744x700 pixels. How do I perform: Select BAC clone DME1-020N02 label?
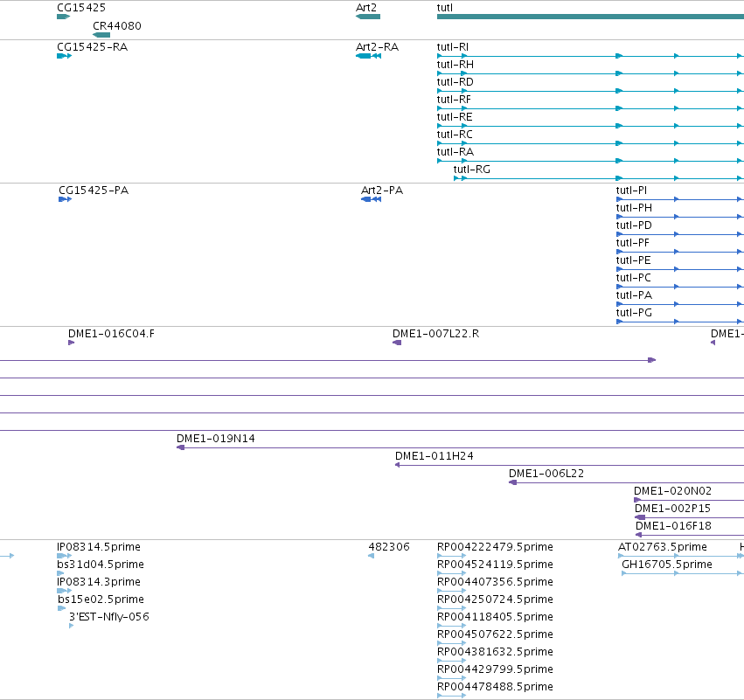(x=673, y=491)
